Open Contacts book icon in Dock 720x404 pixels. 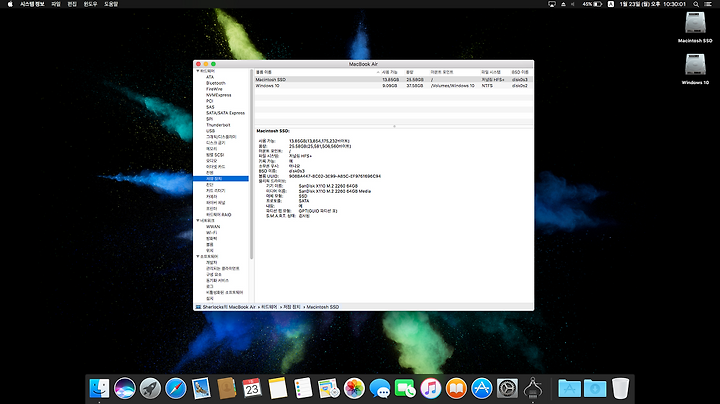tap(227, 388)
